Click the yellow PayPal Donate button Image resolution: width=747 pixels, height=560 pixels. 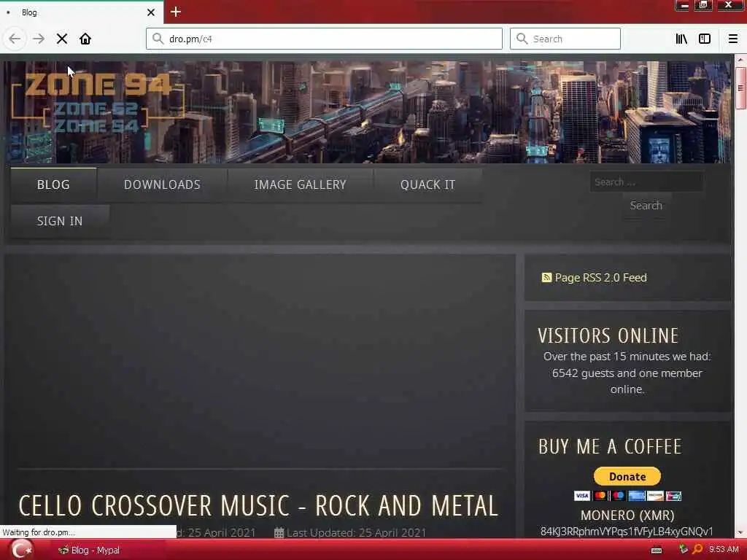click(627, 476)
